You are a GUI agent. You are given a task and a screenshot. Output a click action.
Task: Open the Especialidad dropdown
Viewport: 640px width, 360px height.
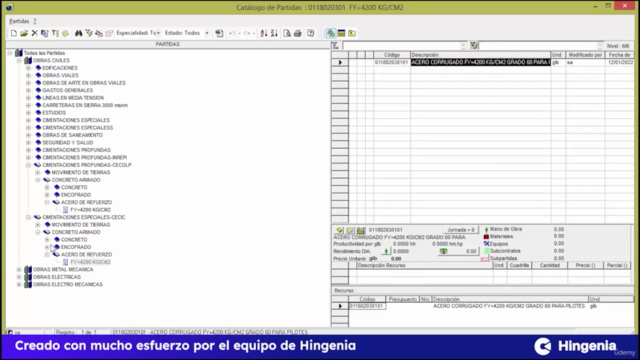coord(158,33)
